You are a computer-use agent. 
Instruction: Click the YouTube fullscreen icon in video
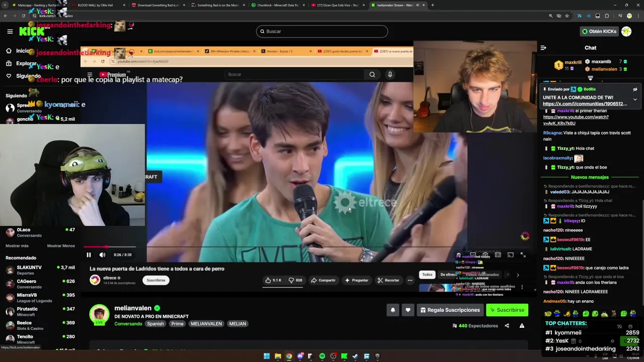tap(523, 255)
